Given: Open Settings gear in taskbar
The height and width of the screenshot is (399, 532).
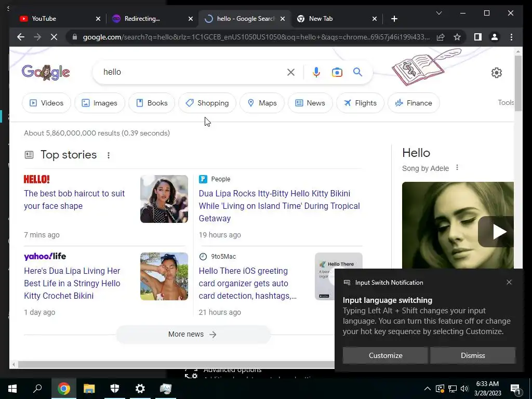Looking at the screenshot, I should coord(140,389).
